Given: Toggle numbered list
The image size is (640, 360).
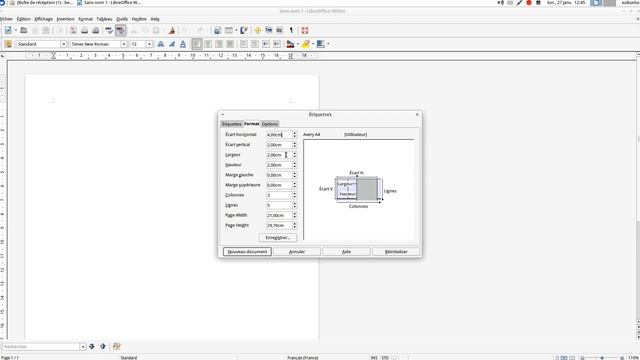Looking at the screenshot, I should [x=244, y=44].
